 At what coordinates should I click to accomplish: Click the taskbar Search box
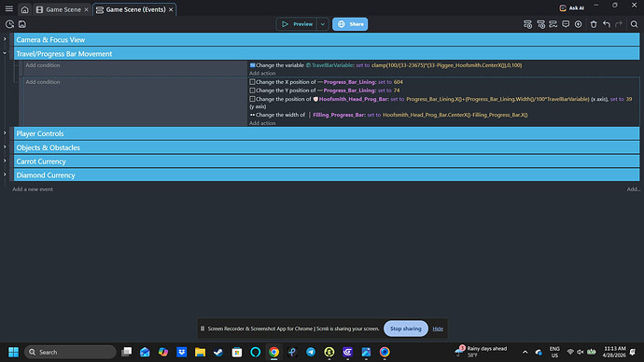pos(70,352)
